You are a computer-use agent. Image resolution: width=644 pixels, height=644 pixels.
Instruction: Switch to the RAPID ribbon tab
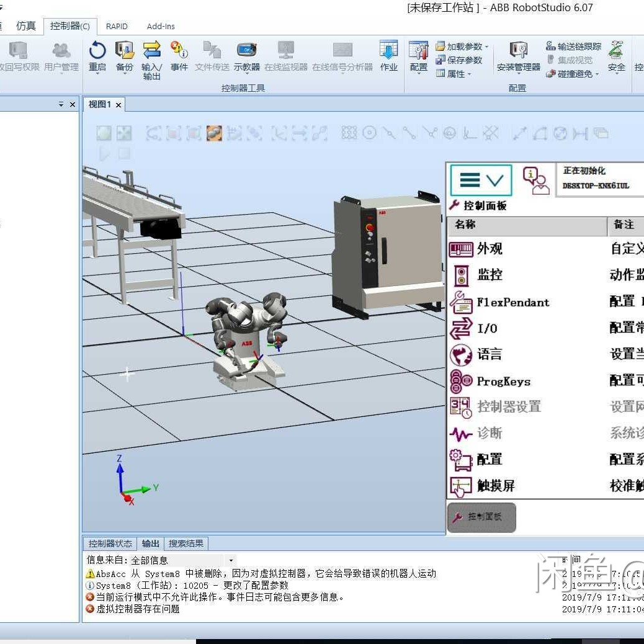[117, 26]
